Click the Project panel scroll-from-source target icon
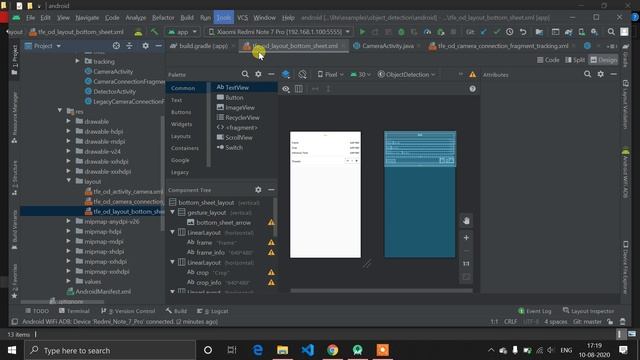640x360 pixels. [116, 46]
